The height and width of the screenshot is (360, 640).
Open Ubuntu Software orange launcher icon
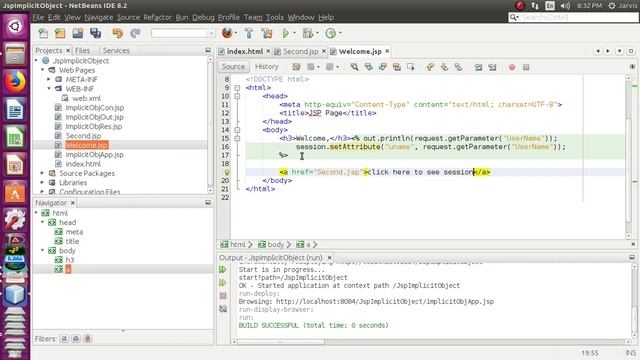(15, 192)
